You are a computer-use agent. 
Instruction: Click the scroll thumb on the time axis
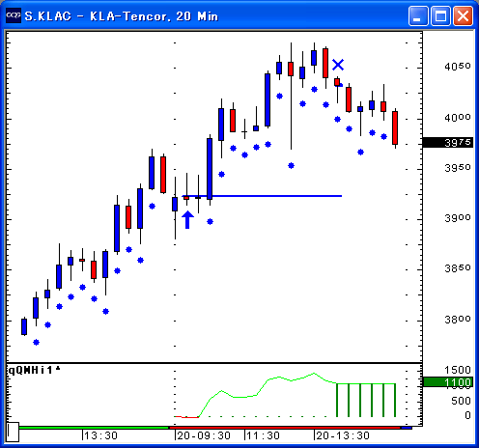tap(13, 432)
